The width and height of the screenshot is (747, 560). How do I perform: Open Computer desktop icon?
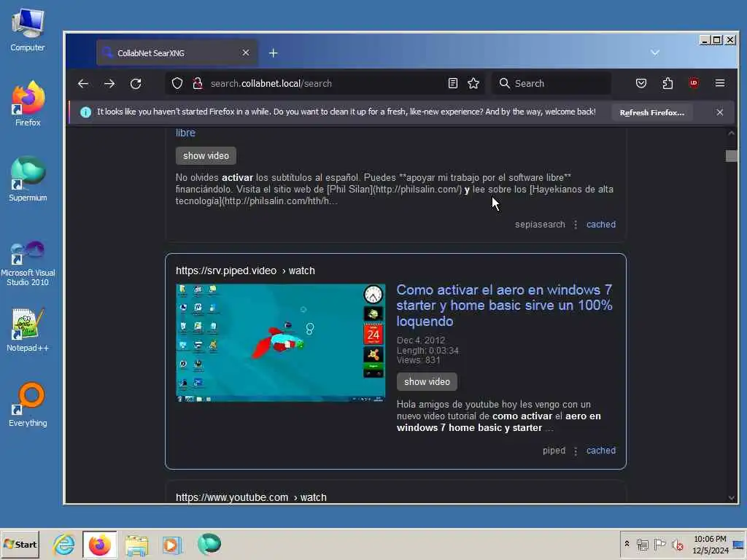[28, 31]
